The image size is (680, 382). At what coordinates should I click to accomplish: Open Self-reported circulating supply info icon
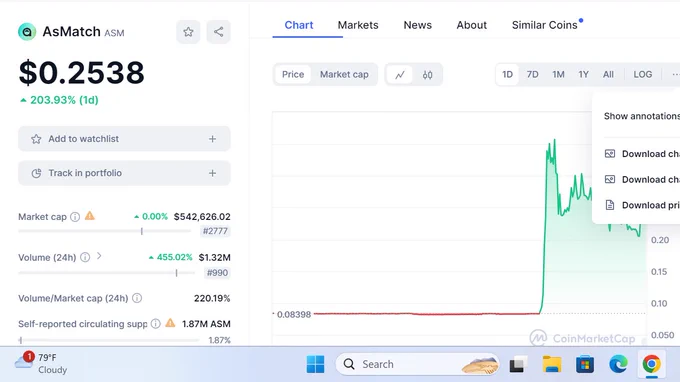click(156, 324)
